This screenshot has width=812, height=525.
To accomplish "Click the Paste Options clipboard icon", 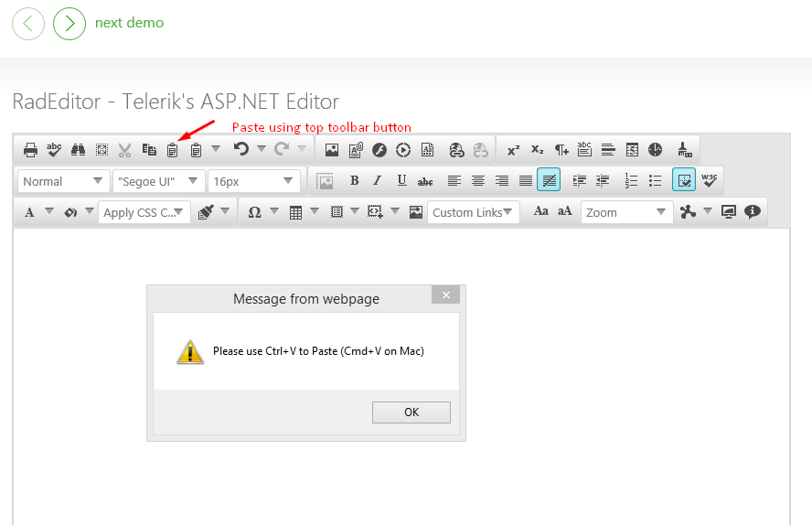I will tap(196, 150).
